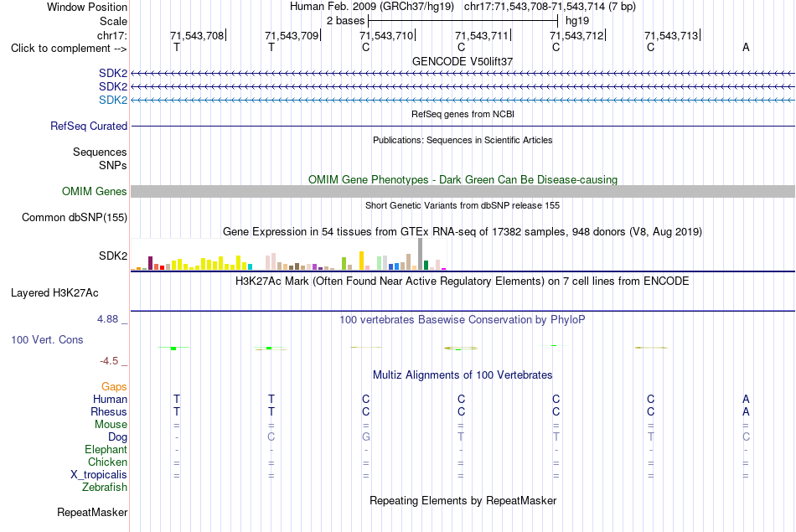Viewport: 796px width, 532px height.
Task: Click the 71,543,711 position marker
Action: click(482, 35)
